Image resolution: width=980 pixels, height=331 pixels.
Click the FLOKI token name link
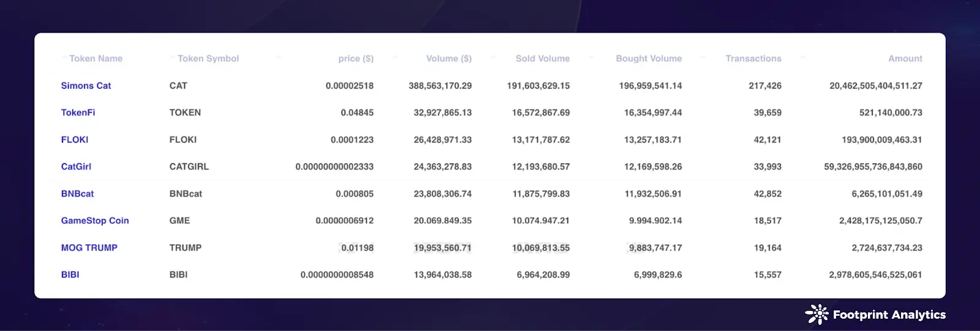pyautogui.click(x=75, y=139)
